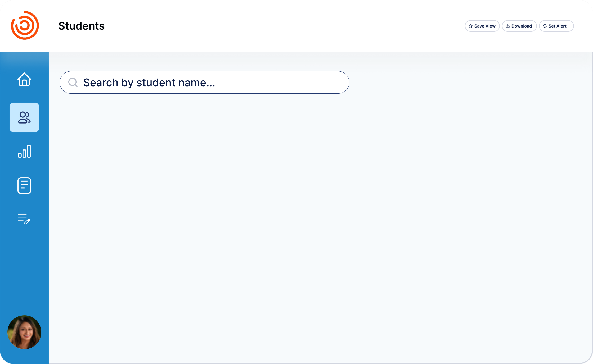Click the "Search by student name..." placeholder text

[x=149, y=83]
